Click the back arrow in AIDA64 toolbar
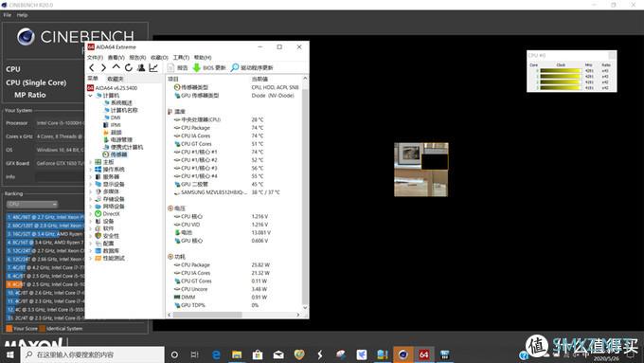This screenshot has height=363, width=644. coord(92,68)
